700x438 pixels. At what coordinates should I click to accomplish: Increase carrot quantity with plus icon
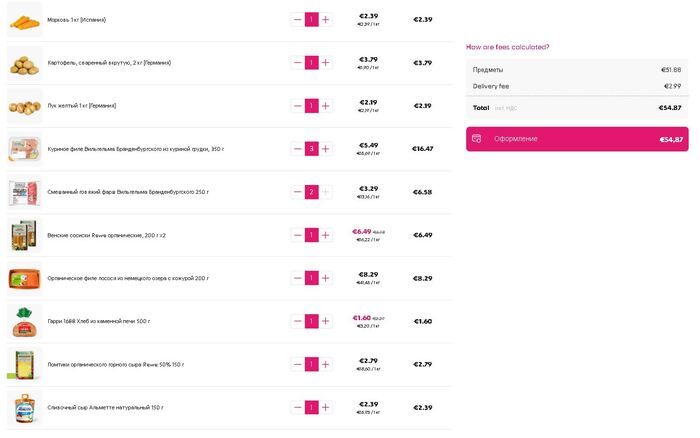tap(325, 20)
